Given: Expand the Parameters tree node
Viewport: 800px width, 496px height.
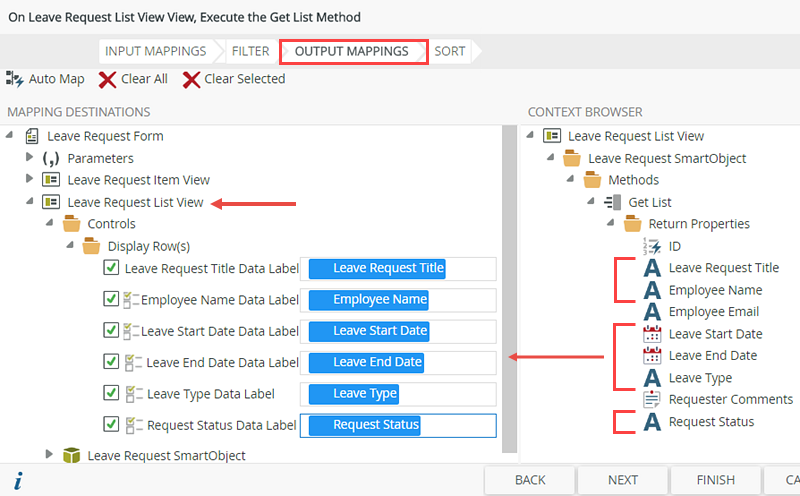Looking at the screenshot, I should point(30,158).
